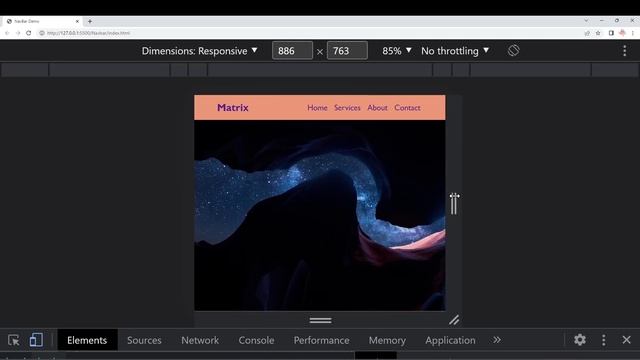640x360 pixels.
Task: Select the Elements tab
Action: pyautogui.click(x=87, y=340)
